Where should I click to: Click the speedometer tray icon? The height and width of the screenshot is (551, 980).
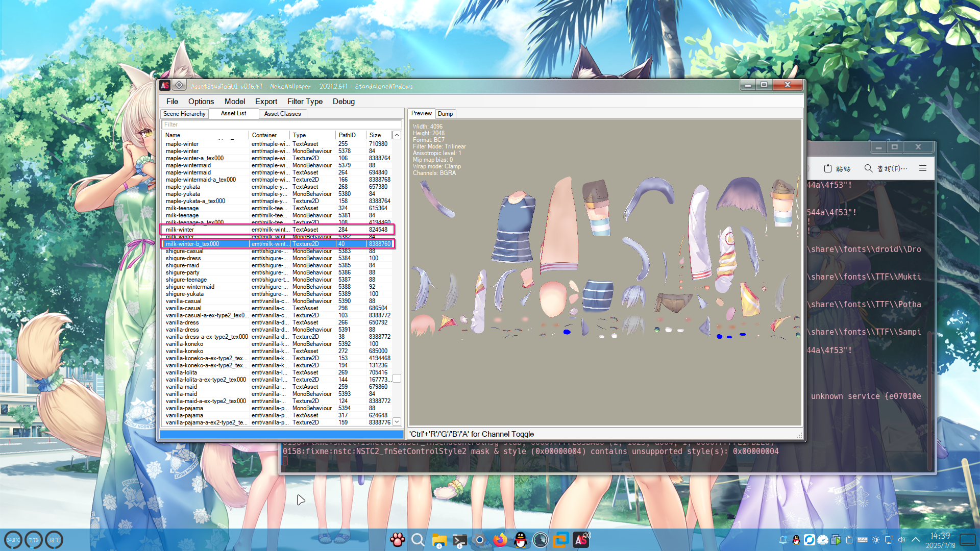tap(823, 540)
